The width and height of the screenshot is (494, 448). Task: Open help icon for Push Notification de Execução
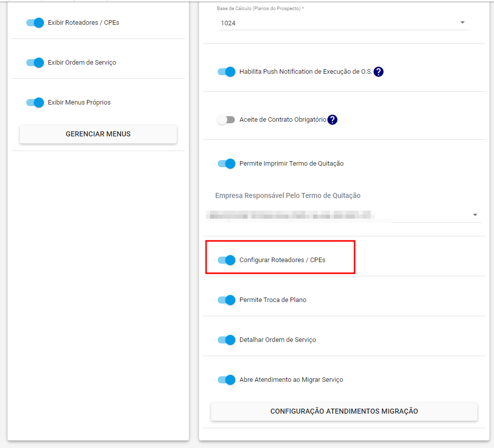378,72
